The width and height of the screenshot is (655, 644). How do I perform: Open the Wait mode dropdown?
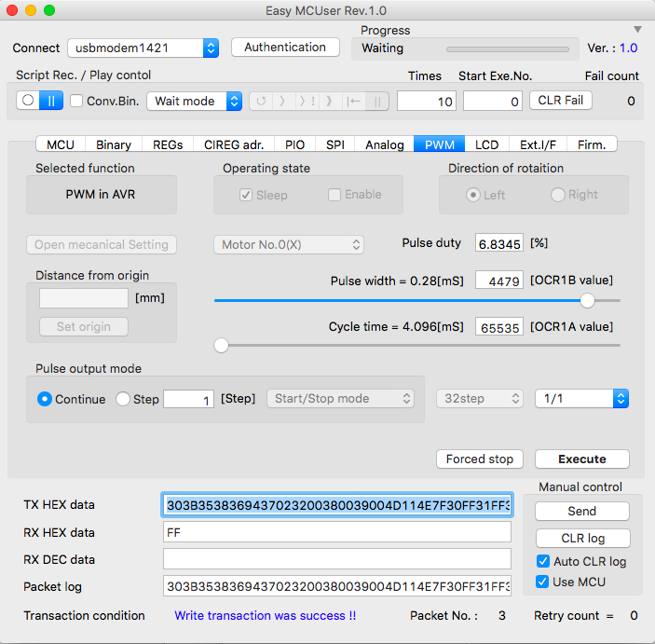point(194,102)
